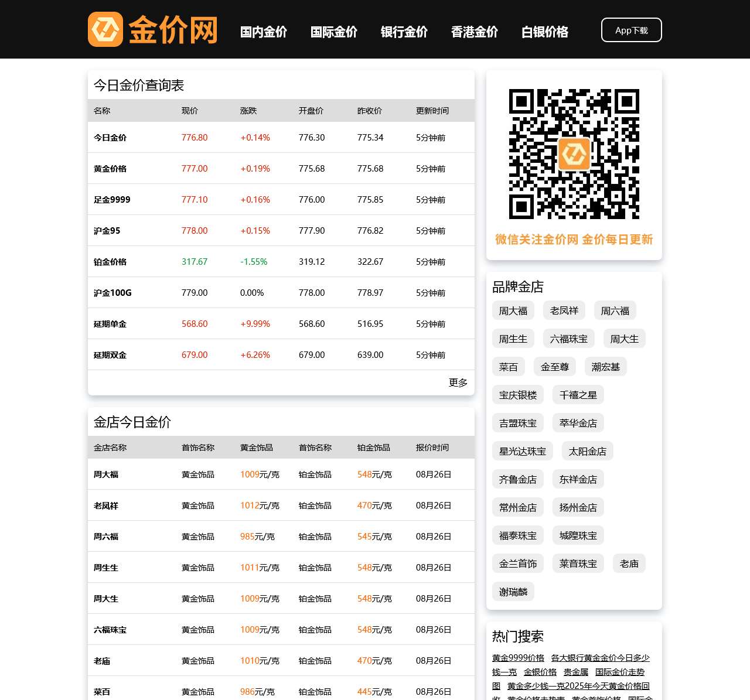This screenshot has height=700, width=750.
Task: Click the 宝庆银楼 brand tag
Action: 518,395
